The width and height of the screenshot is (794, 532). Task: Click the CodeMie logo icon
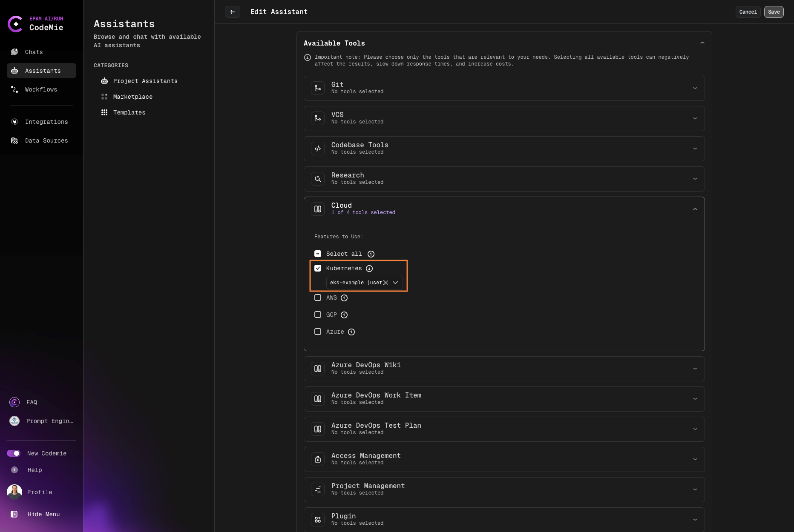pyautogui.click(x=16, y=24)
